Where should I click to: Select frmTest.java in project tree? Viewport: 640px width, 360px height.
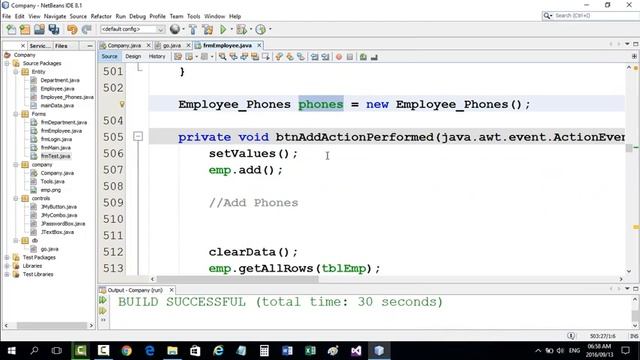coord(56,156)
